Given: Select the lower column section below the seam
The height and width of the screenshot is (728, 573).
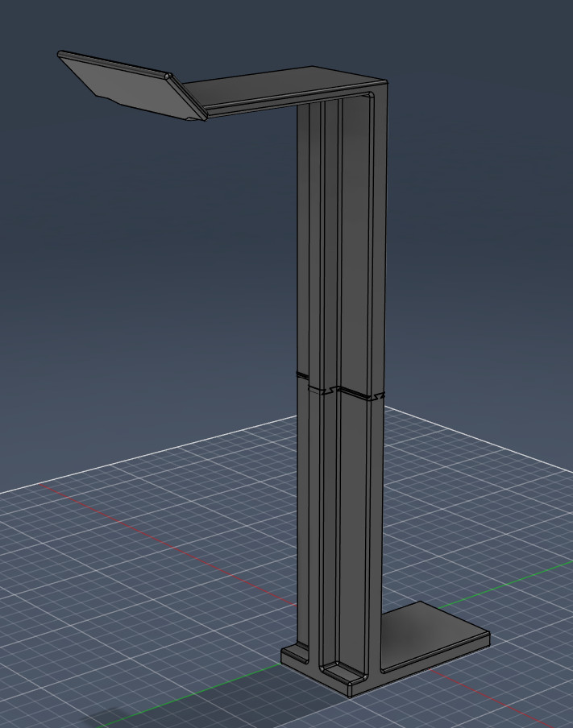Looking at the screenshot, I should pos(356,523).
